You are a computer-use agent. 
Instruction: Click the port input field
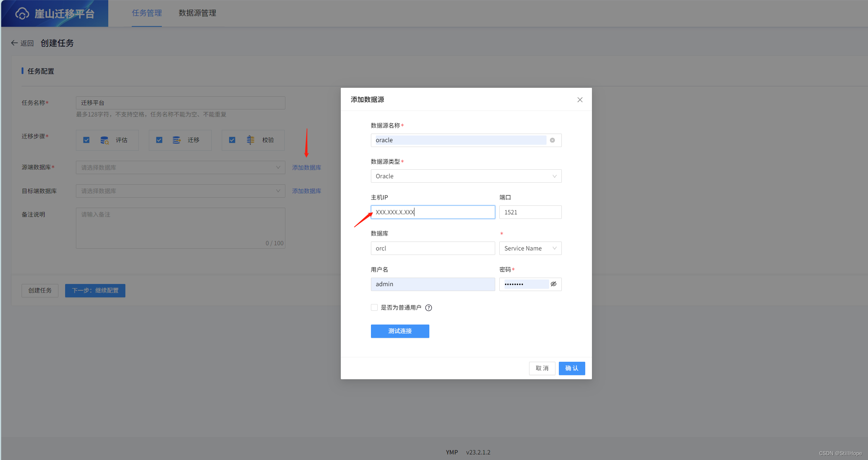(530, 213)
